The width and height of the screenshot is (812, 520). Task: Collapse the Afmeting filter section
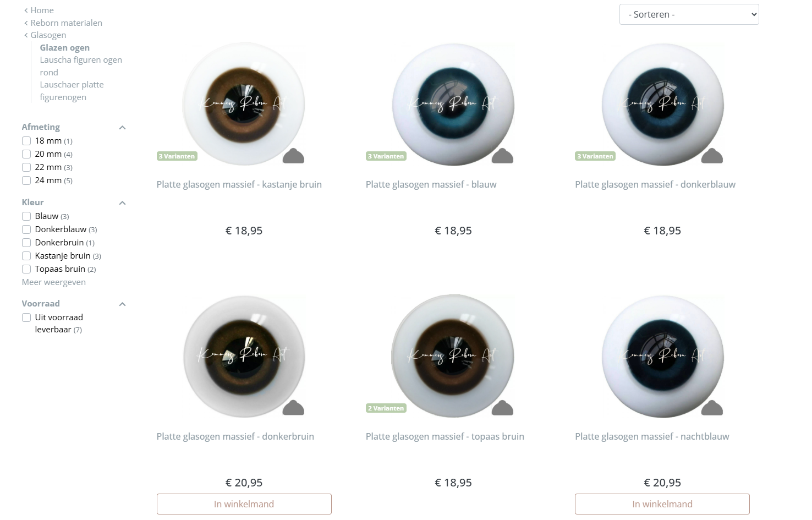[123, 128]
